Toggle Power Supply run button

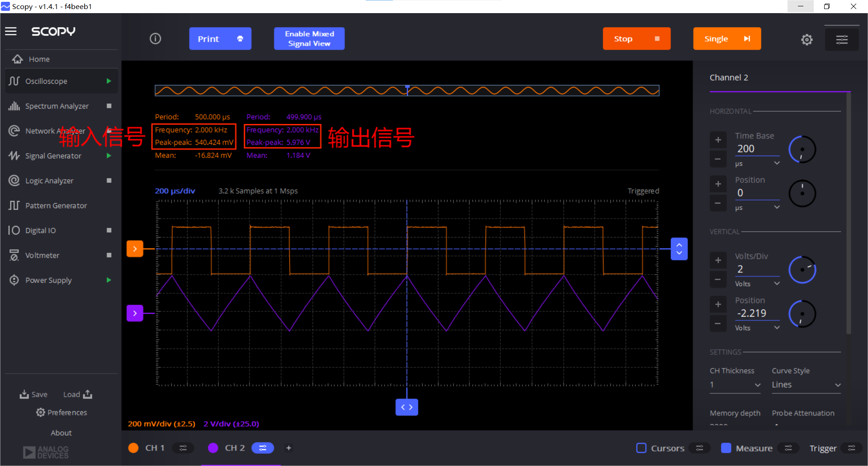click(108, 280)
